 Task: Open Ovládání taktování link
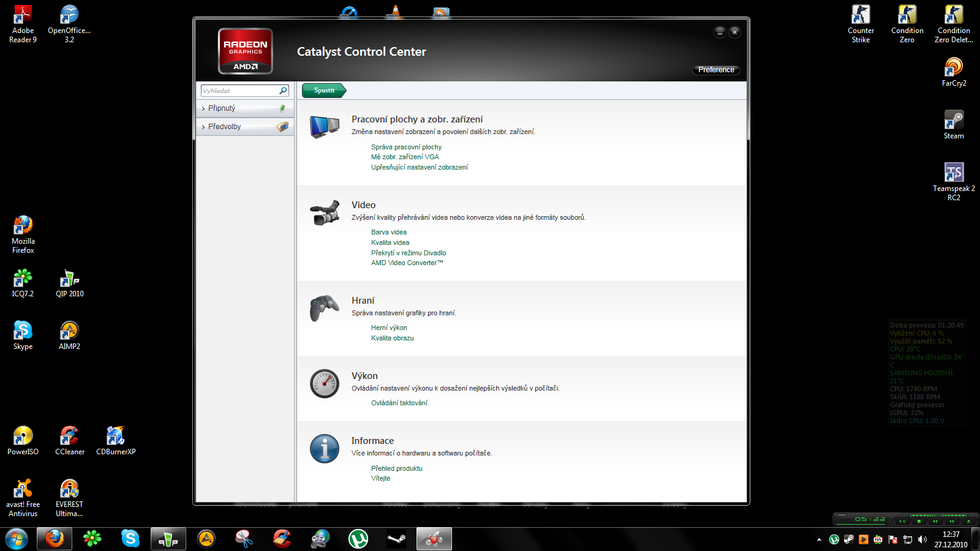(x=399, y=403)
